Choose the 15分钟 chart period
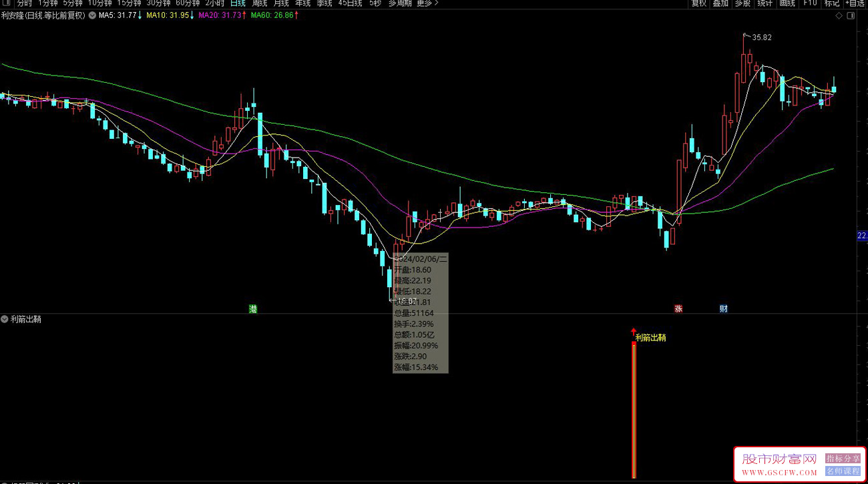 coord(129,3)
